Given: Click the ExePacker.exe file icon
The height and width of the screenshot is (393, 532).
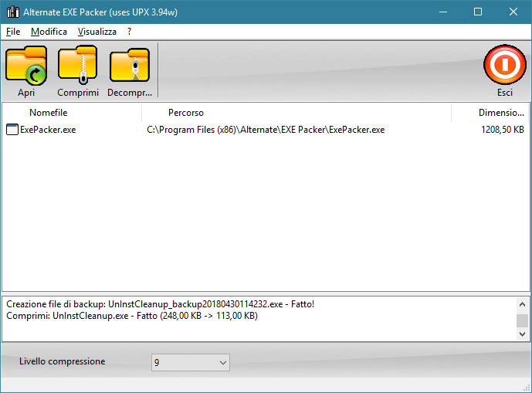Looking at the screenshot, I should click(12, 130).
